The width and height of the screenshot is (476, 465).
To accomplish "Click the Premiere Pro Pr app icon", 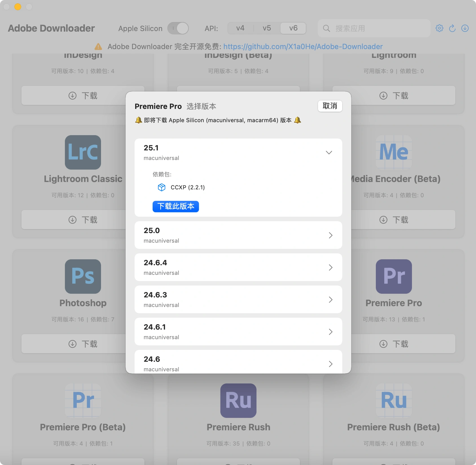I will [394, 277].
